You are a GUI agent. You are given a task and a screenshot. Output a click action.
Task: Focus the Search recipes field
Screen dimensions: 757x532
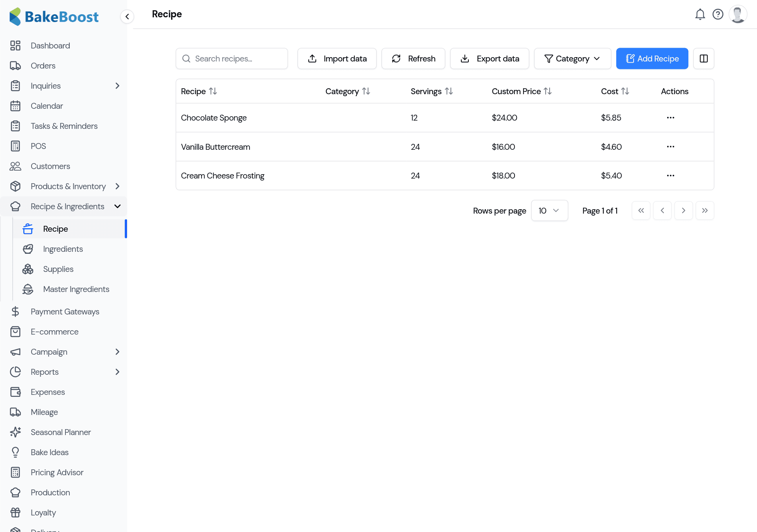point(232,59)
